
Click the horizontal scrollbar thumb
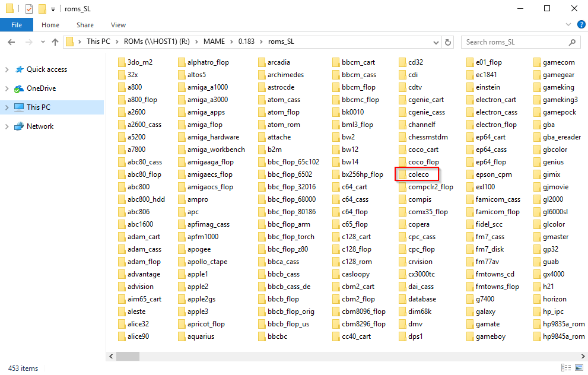(128, 356)
